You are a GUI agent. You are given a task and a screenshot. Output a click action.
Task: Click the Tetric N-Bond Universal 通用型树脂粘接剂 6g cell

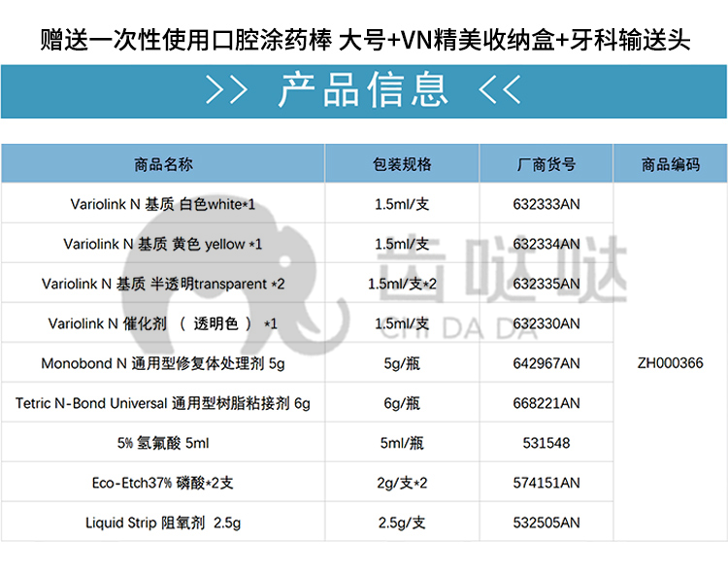163,403
